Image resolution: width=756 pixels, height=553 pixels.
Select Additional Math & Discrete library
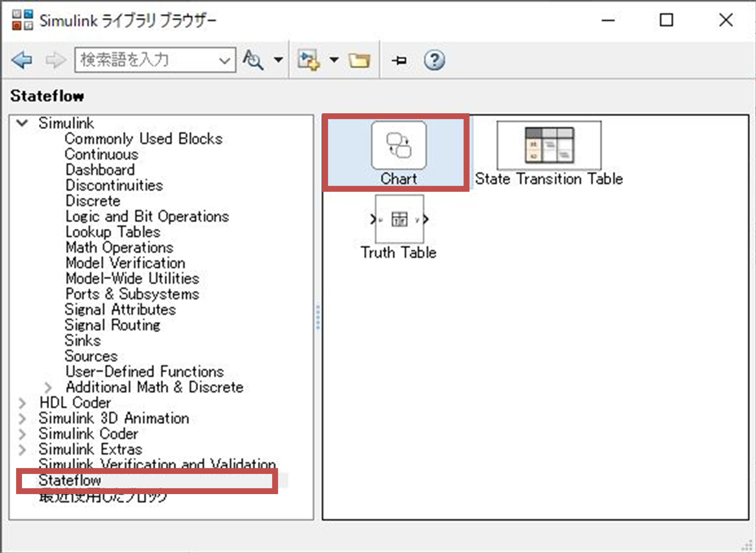pos(154,387)
